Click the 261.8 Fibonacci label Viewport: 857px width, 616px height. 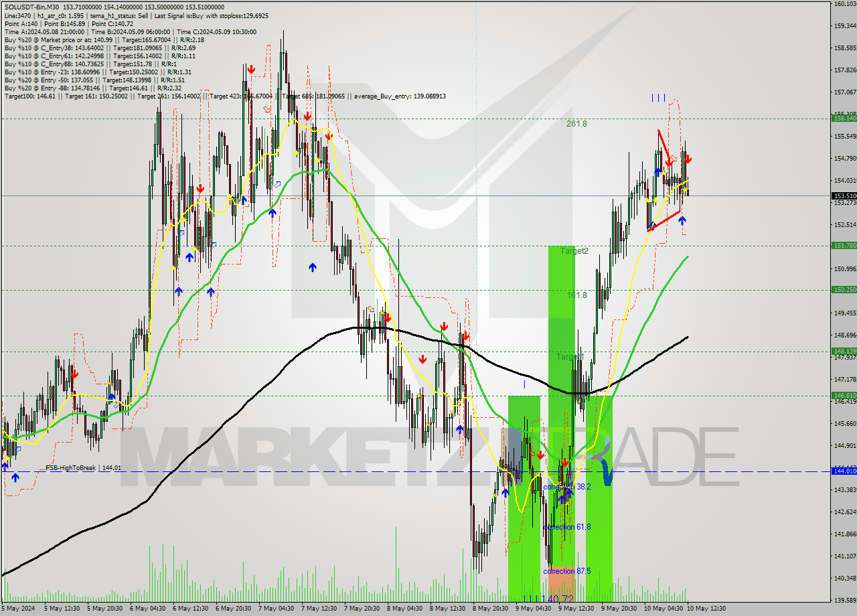pyautogui.click(x=576, y=124)
